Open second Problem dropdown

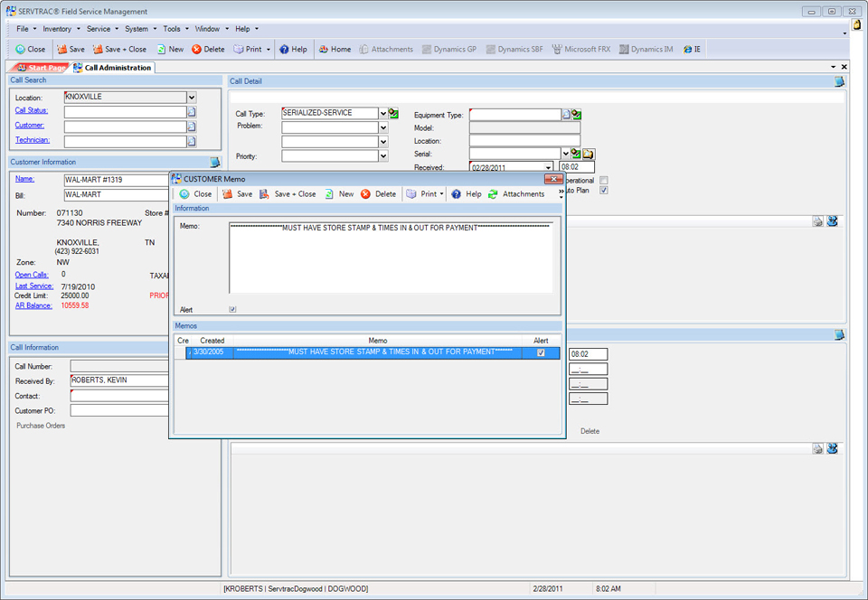[383, 142]
